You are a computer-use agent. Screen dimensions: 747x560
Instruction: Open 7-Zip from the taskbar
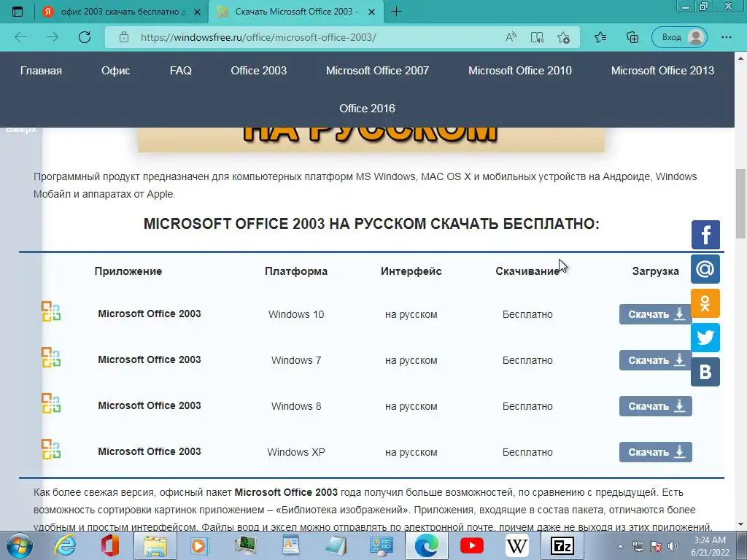tap(562, 545)
